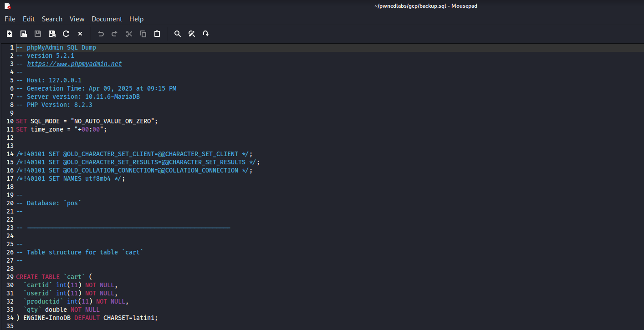Click the Cut scissors icon
This screenshot has height=330, width=644.
(x=129, y=34)
